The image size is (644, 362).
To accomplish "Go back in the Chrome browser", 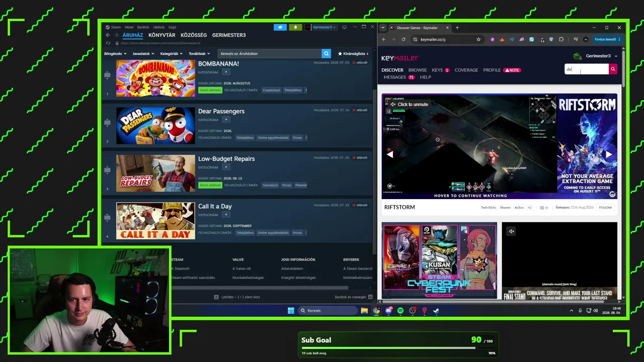I will (x=384, y=39).
